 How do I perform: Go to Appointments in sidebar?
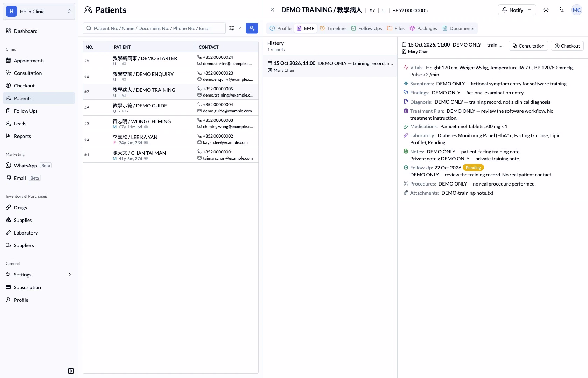[x=39, y=61]
